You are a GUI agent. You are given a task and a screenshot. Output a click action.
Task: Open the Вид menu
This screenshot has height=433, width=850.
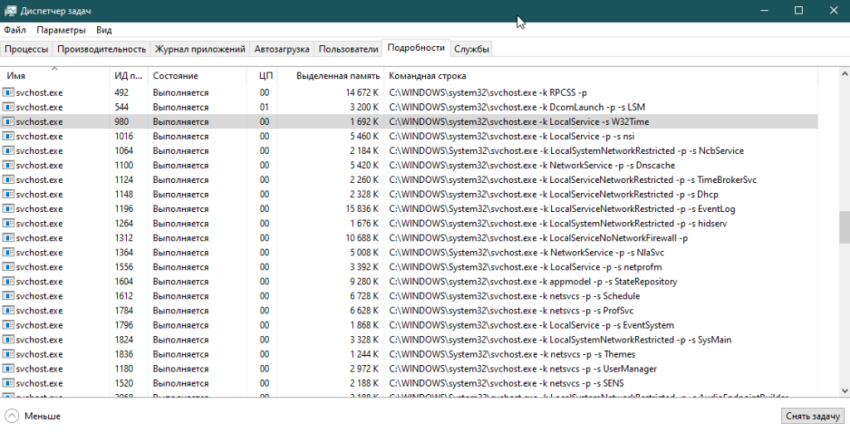pos(104,30)
